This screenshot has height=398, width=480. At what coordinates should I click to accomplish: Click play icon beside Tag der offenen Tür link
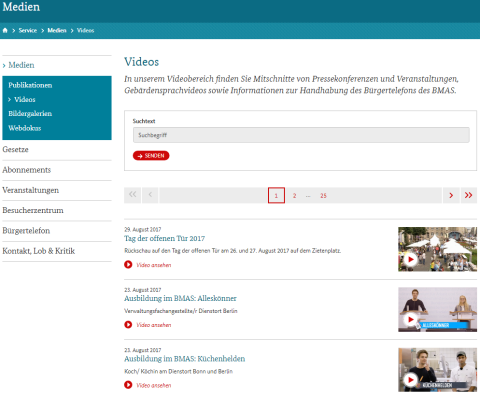pyautogui.click(x=128, y=265)
